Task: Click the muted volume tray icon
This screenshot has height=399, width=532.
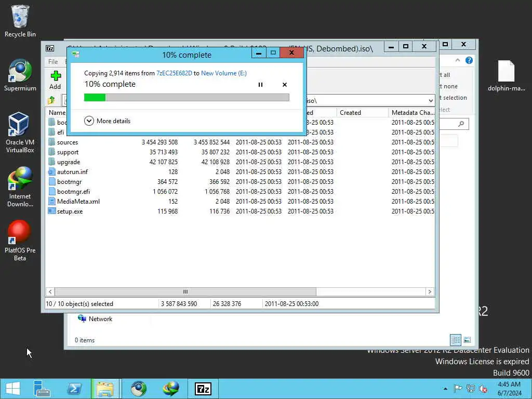Action: click(483, 389)
